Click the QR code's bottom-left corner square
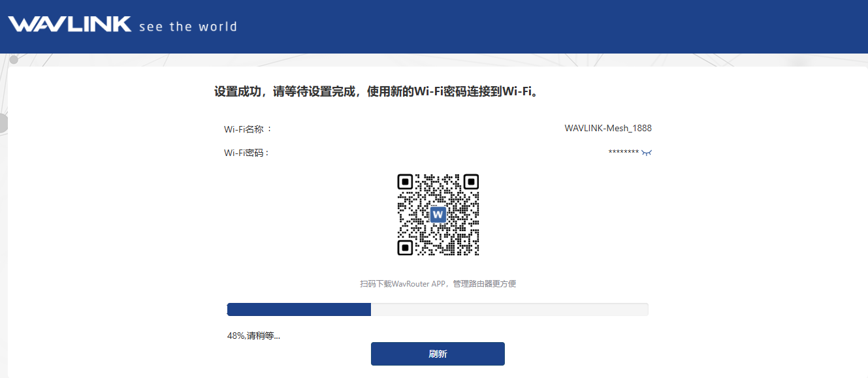This screenshot has width=868, height=378. pyautogui.click(x=405, y=247)
